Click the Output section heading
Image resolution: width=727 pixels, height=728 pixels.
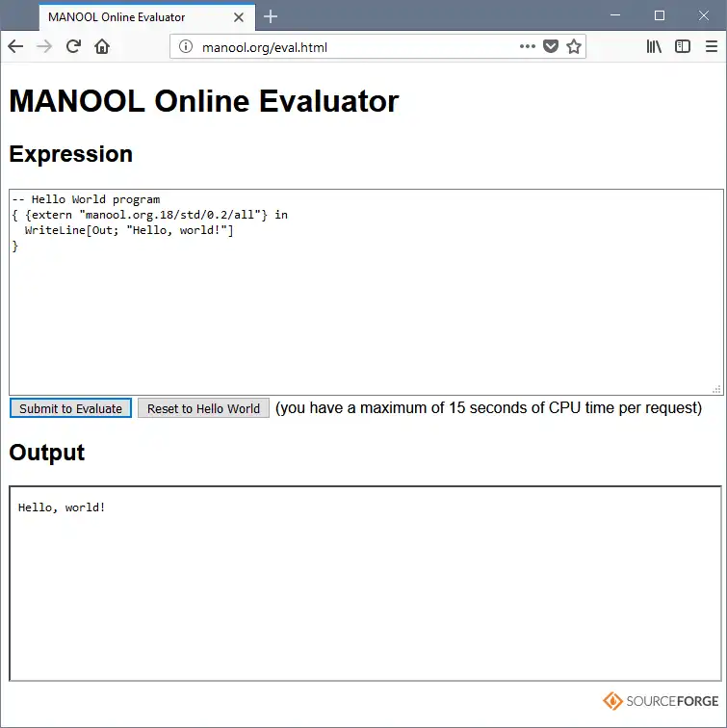pyautogui.click(x=47, y=453)
